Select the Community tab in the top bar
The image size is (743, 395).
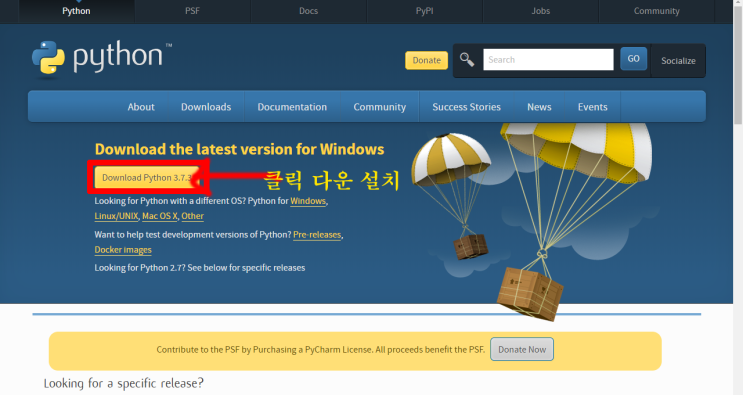point(657,11)
